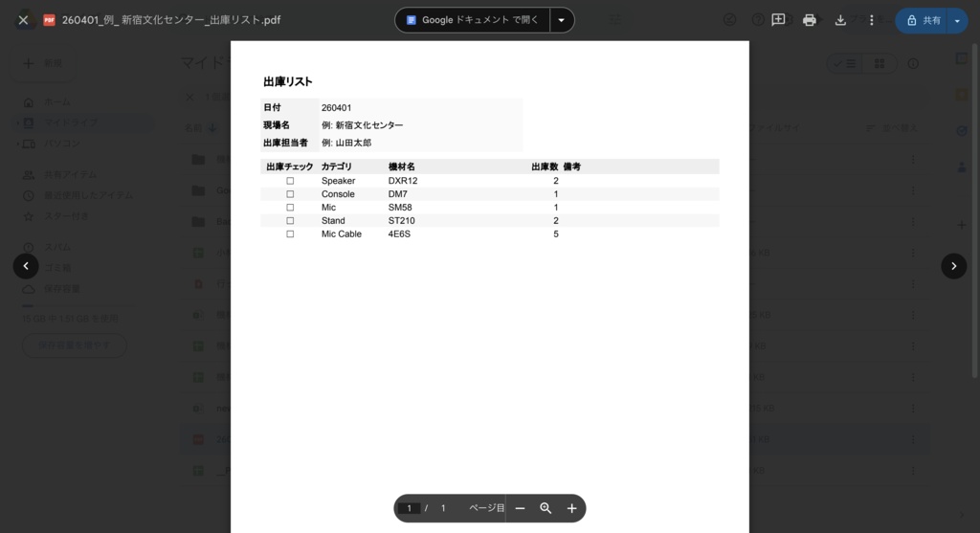Click the ST210 equipment name
This screenshot has width=980, height=533.
coord(401,221)
